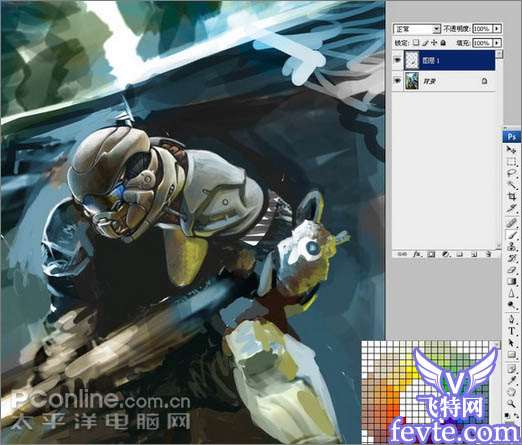Select the Shape tool
This screenshot has width=522, height=445.
pyautogui.click(x=511, y=354)
